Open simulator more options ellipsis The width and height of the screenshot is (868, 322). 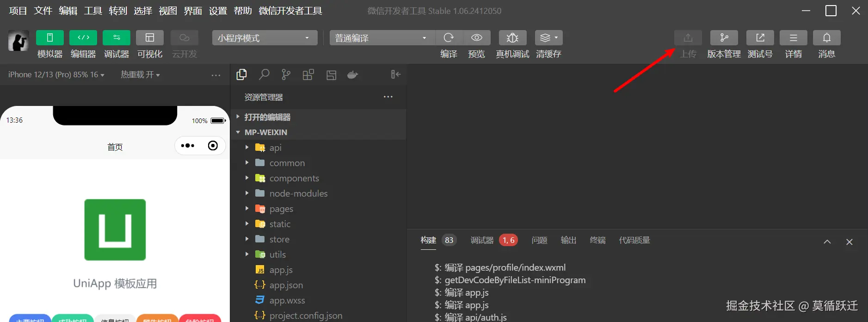tap(216, 75)
